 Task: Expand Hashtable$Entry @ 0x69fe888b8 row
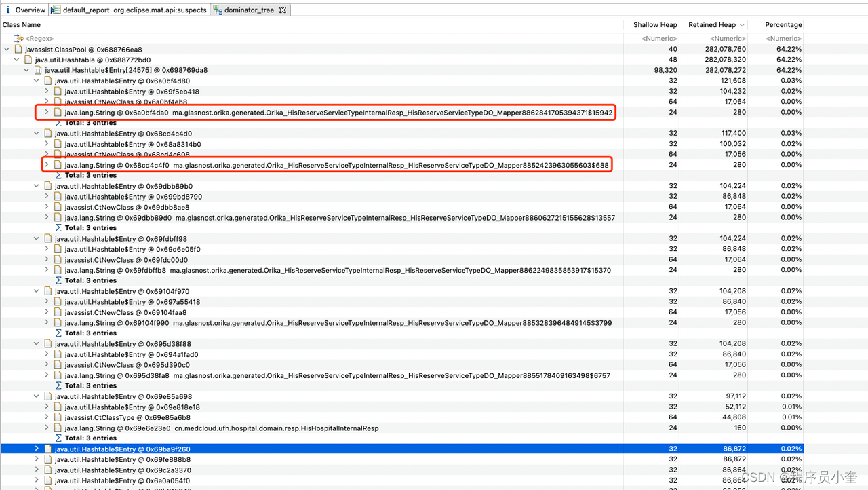coord(37,459)
